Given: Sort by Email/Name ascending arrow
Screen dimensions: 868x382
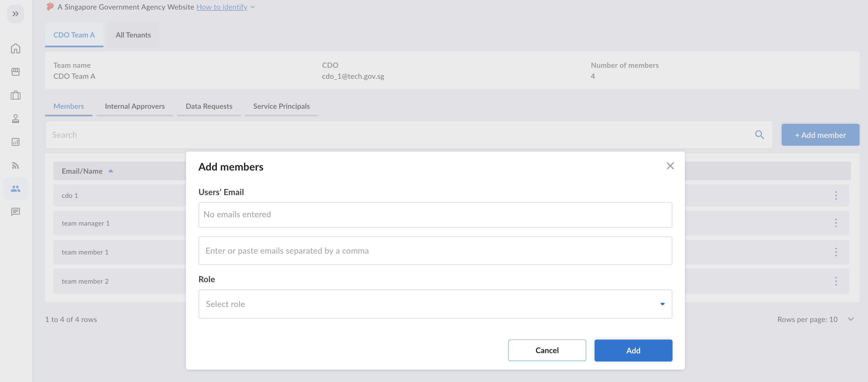Looking at the screenshot, I should point(111,171).
